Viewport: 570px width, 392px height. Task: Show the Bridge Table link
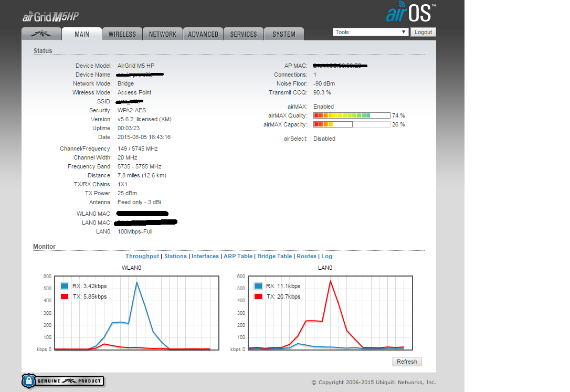(x=275, y=256)
